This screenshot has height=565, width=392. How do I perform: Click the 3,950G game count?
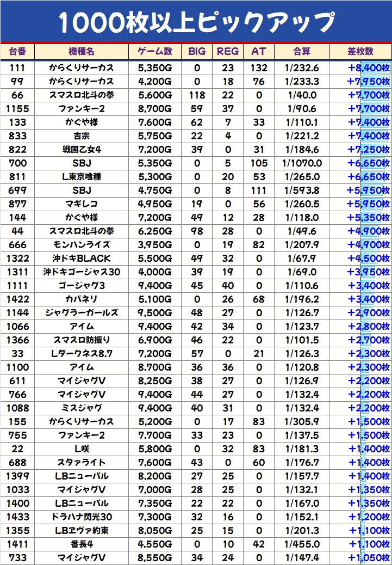pos(155,244)
